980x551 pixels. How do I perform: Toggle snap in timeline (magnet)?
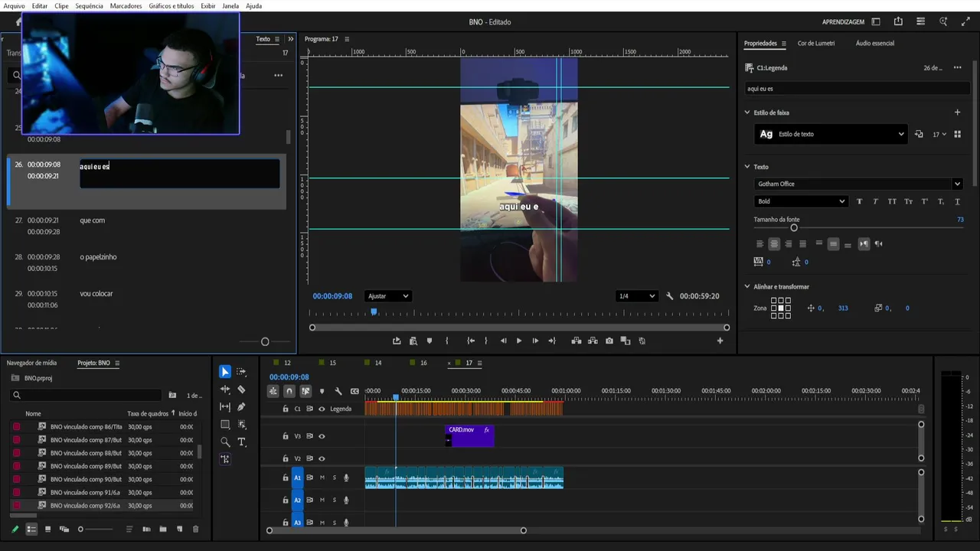click(x=289, y=391)
